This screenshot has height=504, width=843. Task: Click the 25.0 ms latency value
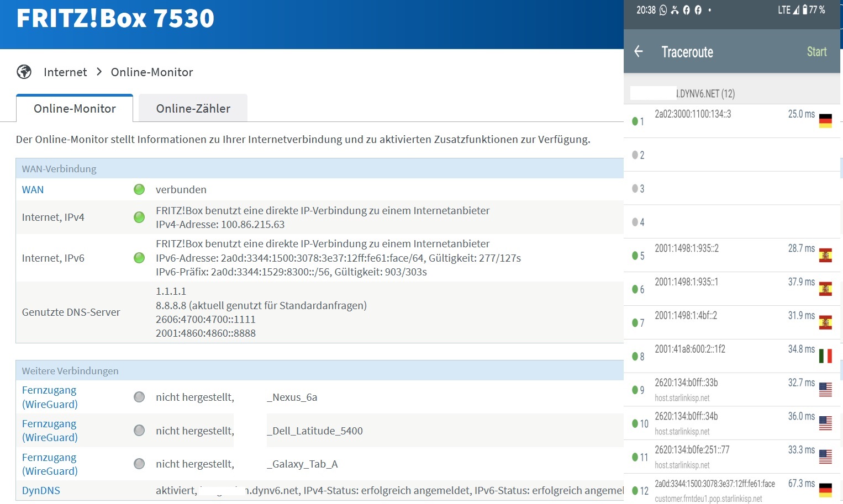pos(802,114)
